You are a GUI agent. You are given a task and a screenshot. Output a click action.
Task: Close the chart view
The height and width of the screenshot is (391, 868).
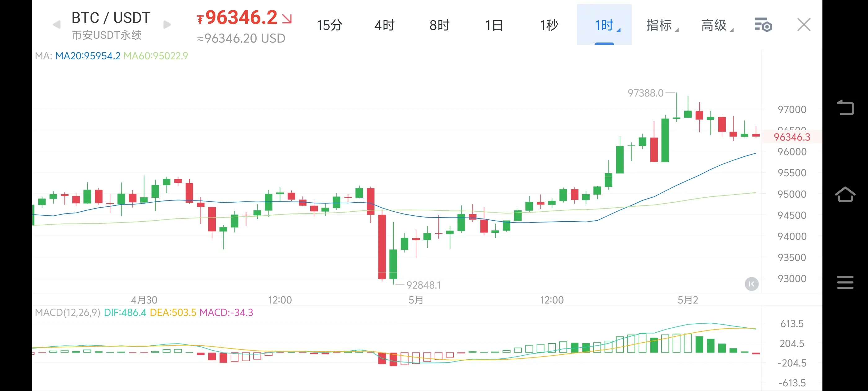point(804,25)
